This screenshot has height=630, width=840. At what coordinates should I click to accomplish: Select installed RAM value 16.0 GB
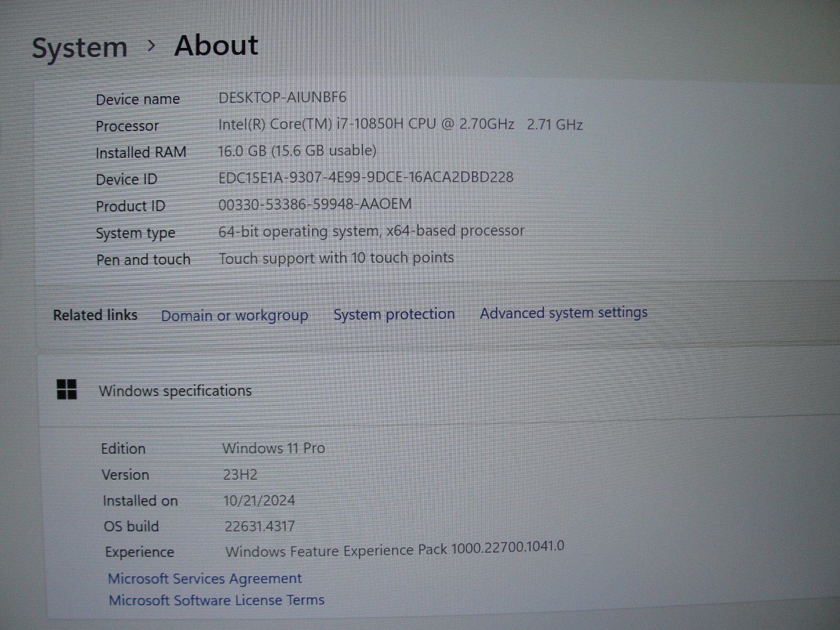tap(297, 151)
